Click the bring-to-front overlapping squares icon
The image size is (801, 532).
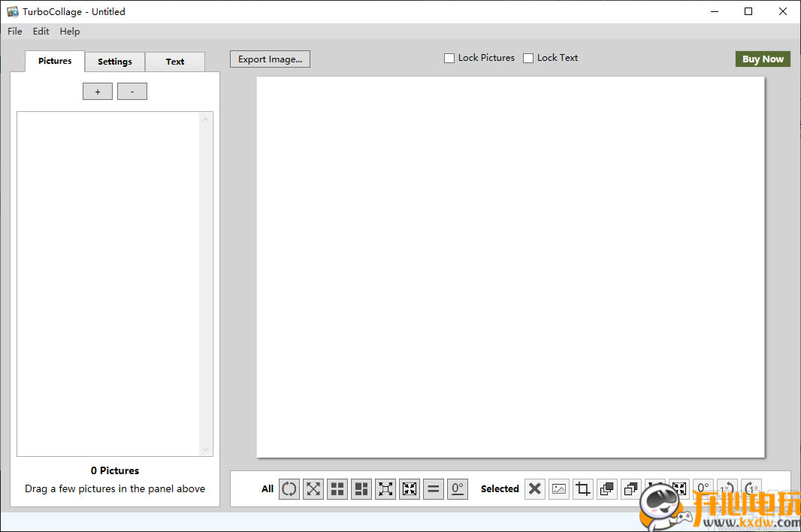pos(606,489)
